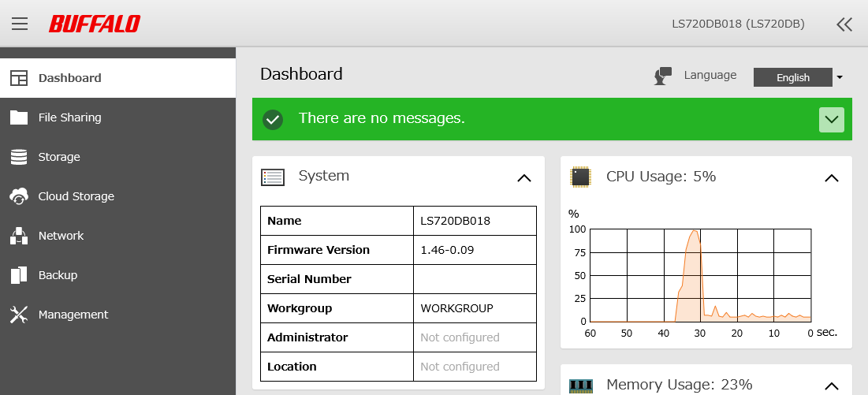Click the File Sharing folder icon
Screen dimensions: 868x395
tap(19, 117)
